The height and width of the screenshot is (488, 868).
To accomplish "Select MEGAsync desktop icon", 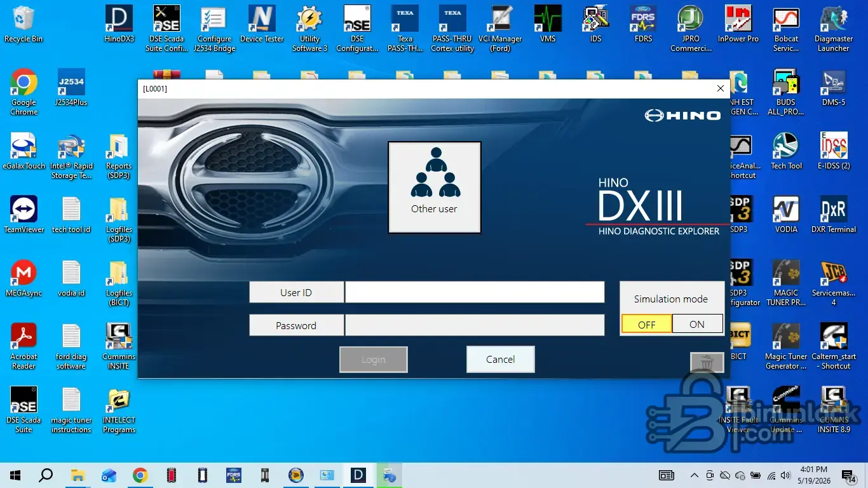I will (x=24, y=278).
